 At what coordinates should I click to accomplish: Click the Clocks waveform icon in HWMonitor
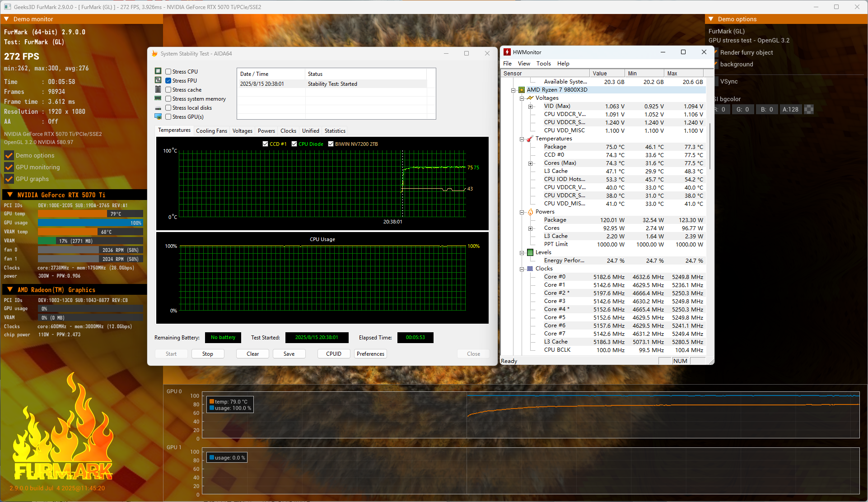[530, 269]
